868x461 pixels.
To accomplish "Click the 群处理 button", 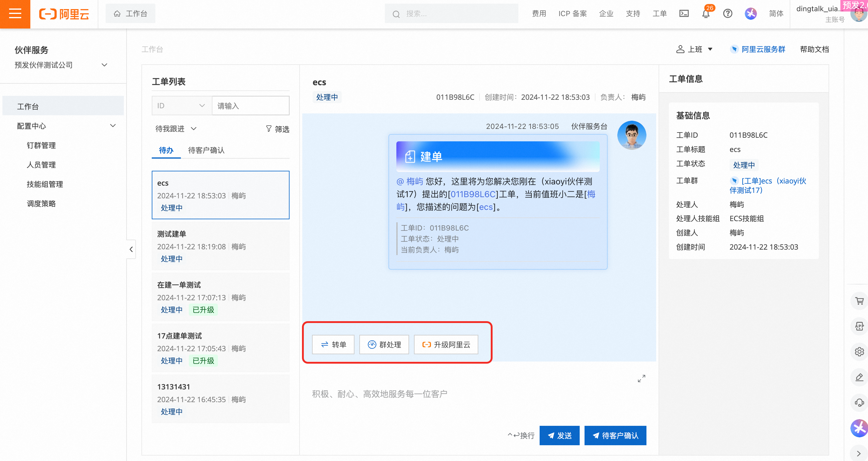I will click(x=384, y=345).
